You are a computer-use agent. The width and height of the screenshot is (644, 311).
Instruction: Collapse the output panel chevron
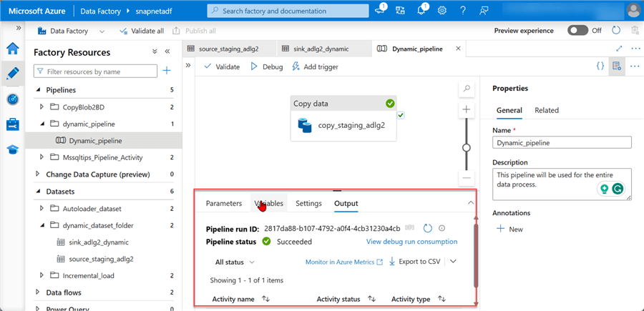(x=471, y=202)
